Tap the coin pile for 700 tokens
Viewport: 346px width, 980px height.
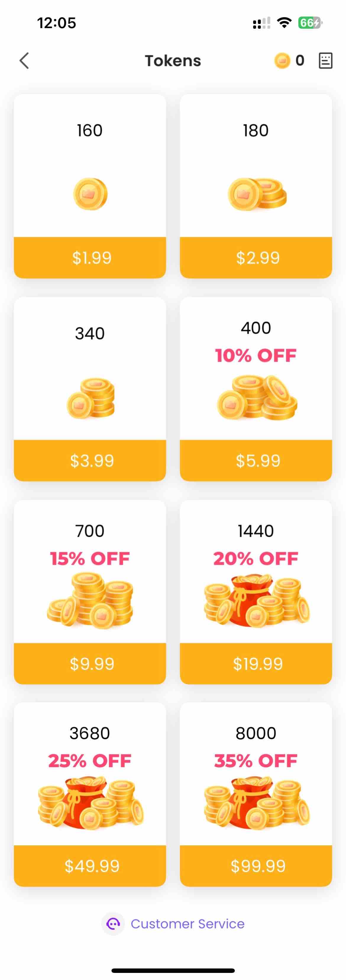click(x=90, y=601)
